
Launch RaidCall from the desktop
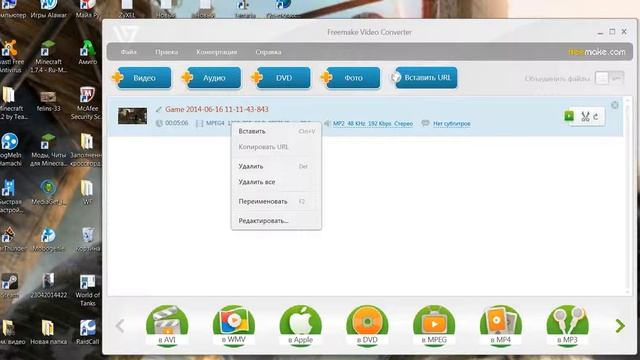tap(87, 333)
